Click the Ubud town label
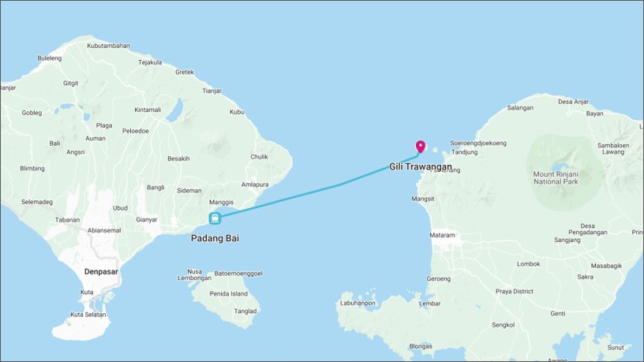 pyautogui.click(x=120, y=208)
